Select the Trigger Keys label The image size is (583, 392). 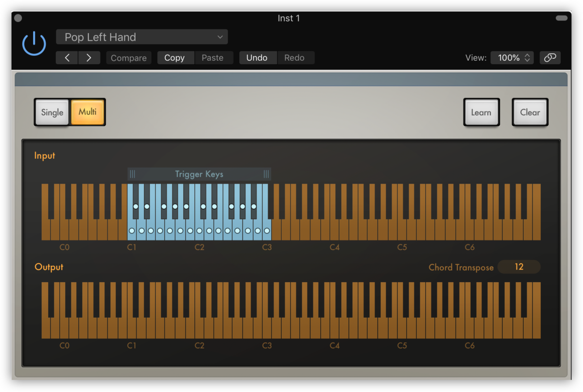(199, 174)
